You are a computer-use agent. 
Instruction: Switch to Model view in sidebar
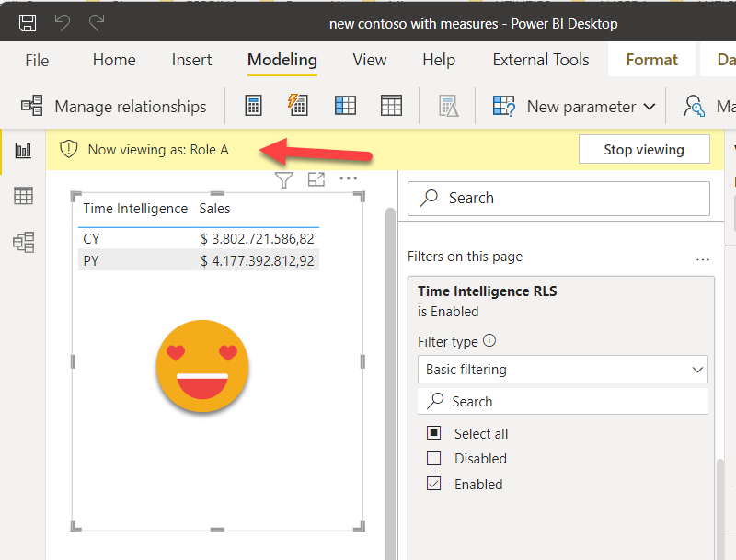coord(23,242)
